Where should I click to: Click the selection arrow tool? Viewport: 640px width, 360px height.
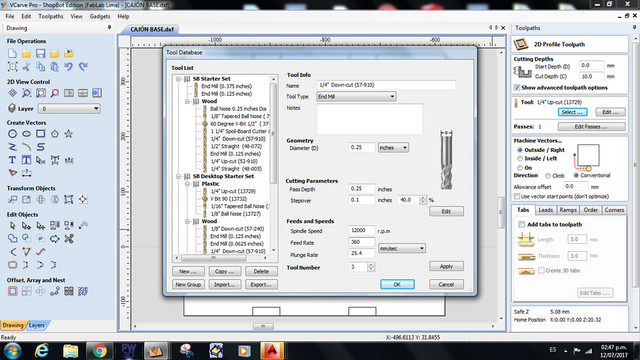(12, 226)
